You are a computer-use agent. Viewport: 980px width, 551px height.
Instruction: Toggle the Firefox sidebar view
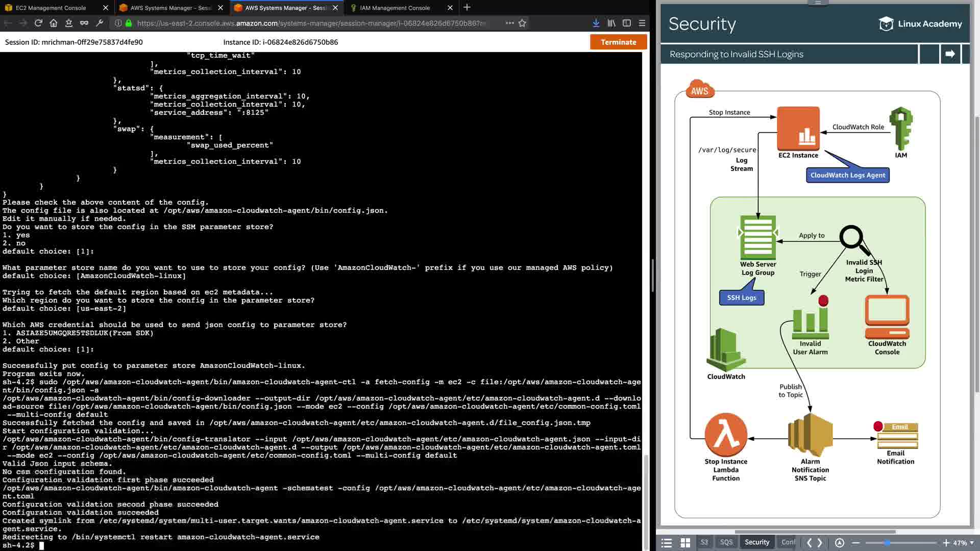pos(627,23)
